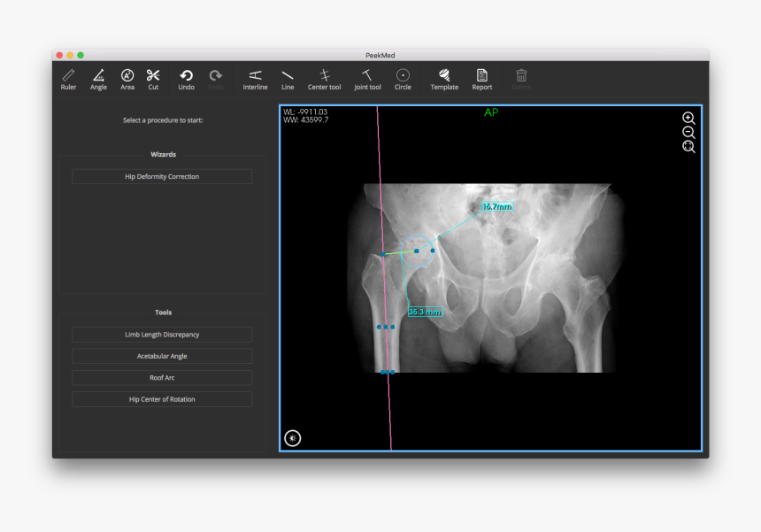Image resolution: width=761 pixels, height=532 pixels.
Task: Open the Report tool
Action: [x=482, y=80]
